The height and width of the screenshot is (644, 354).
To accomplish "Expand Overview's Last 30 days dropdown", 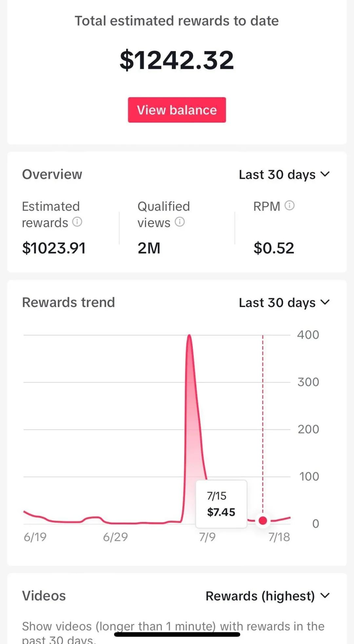I will (284, 175).
